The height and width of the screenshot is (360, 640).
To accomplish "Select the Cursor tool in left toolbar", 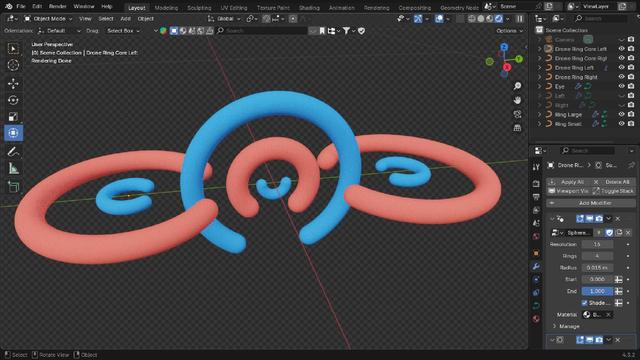I will pos(13,65).
